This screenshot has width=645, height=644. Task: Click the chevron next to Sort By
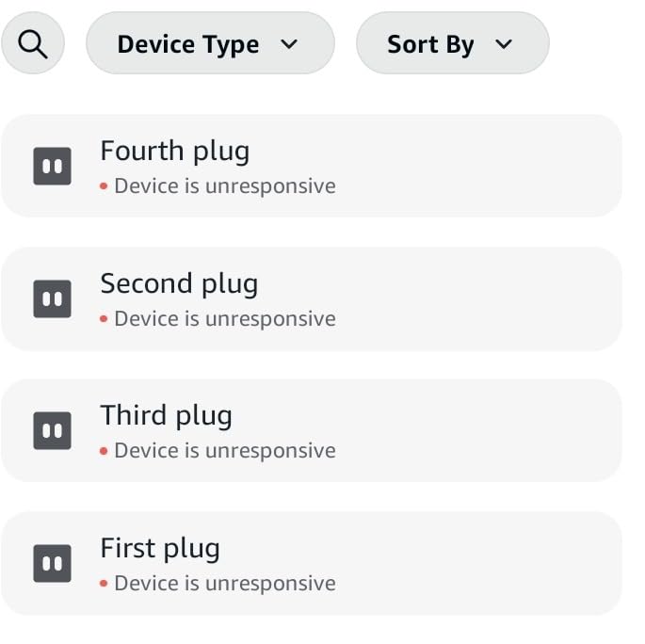pyautogui.click(x=504, y=44)
